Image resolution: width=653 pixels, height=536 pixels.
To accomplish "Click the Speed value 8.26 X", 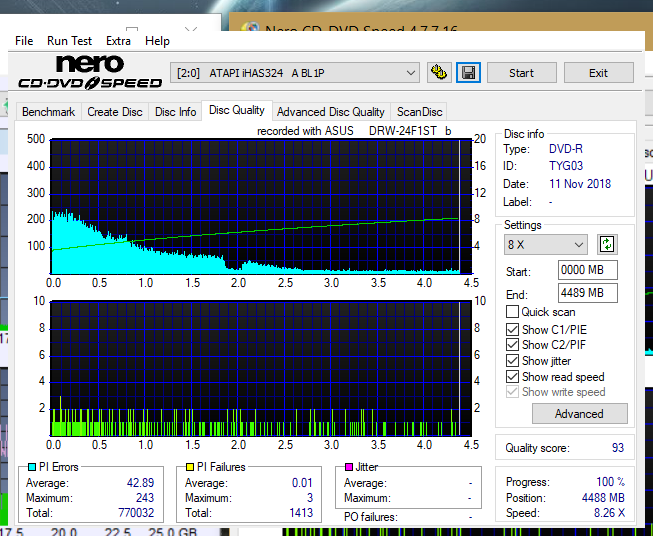I will point(609,513).
